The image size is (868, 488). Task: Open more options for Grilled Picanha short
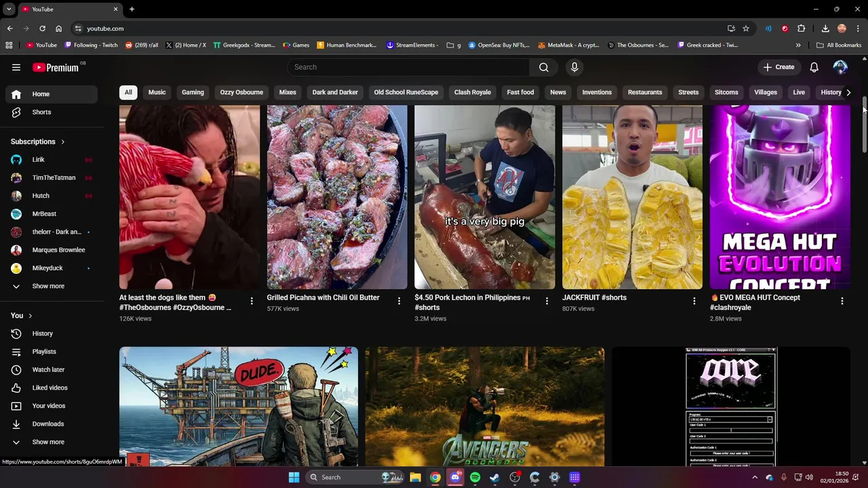click(399, 301)
